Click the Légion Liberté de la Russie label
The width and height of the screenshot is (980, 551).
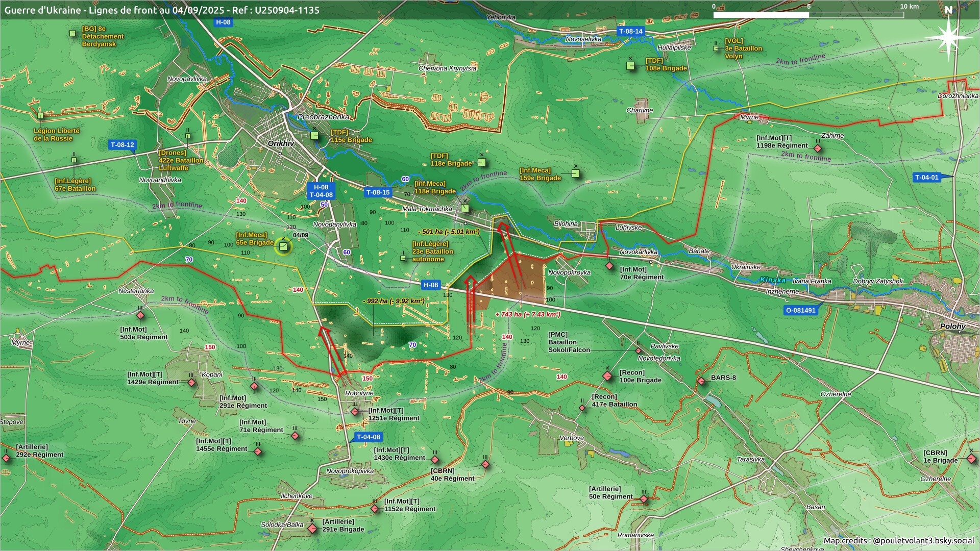point(57,134)
